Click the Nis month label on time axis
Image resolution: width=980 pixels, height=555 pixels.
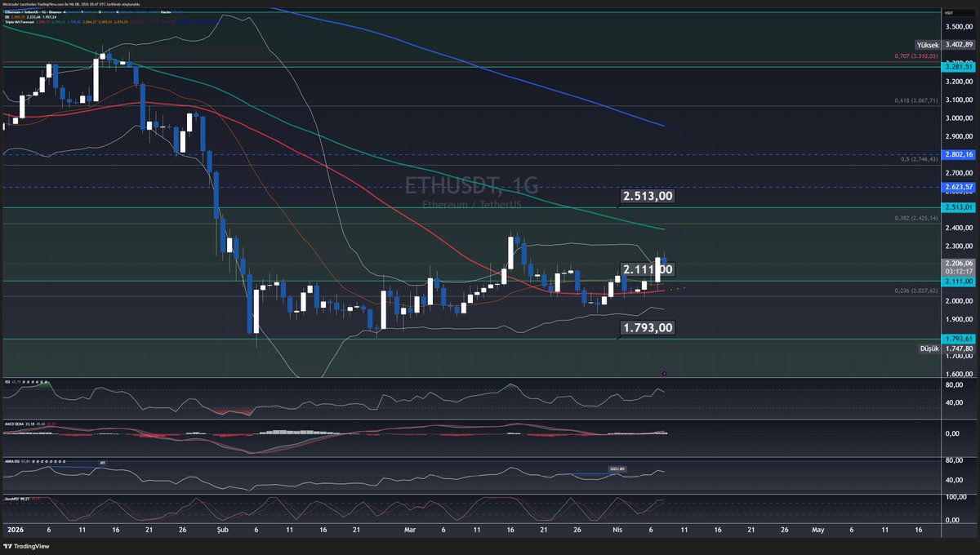pos(617,530)
